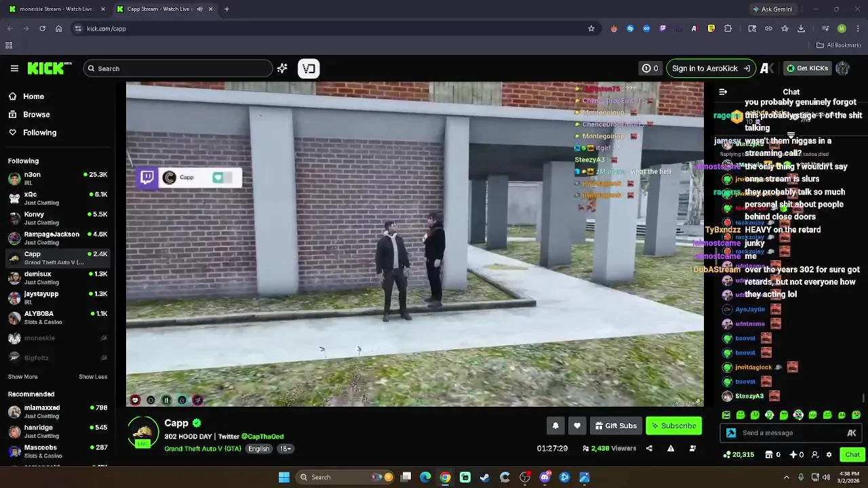Open the Chrome extensions puzzle icon
Image resolution: width=868 pixels, height=488 pixels.
click(728, 28)
